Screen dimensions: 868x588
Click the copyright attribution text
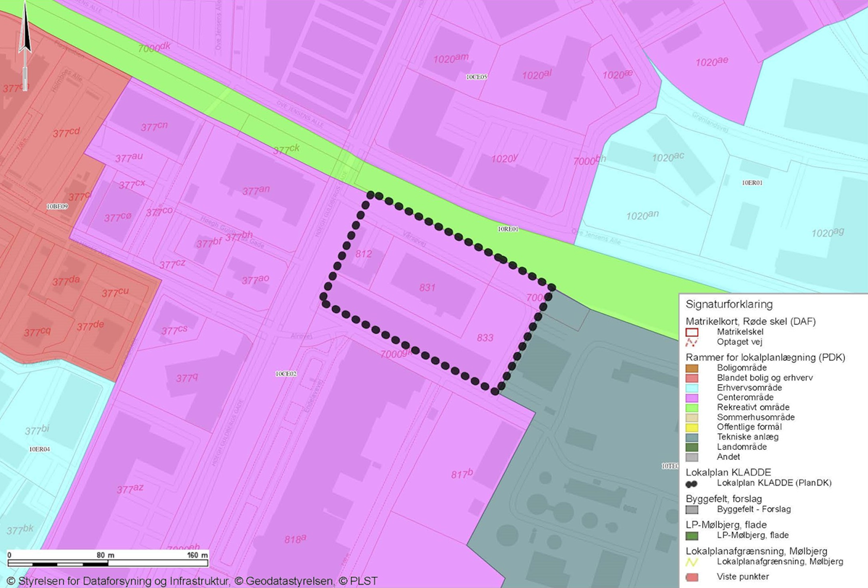coord(192,581)
